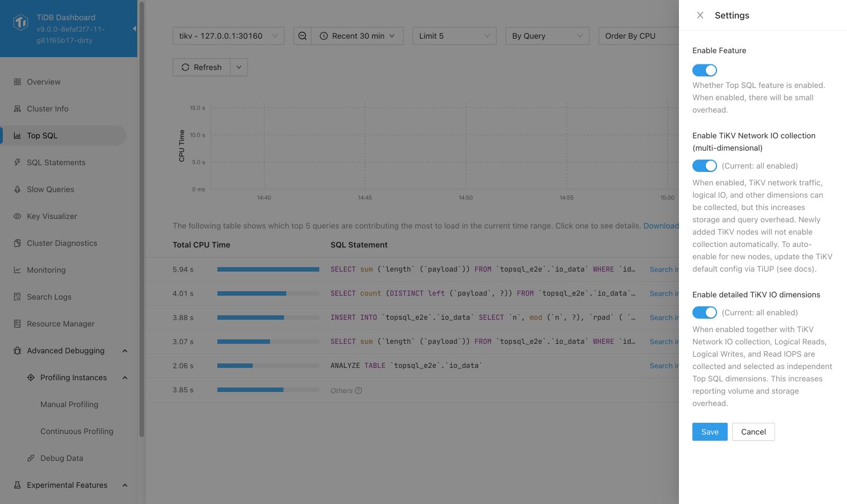Screen dimensions: 847x504
Task: Save the Settings changes
Action: point(710,432)
